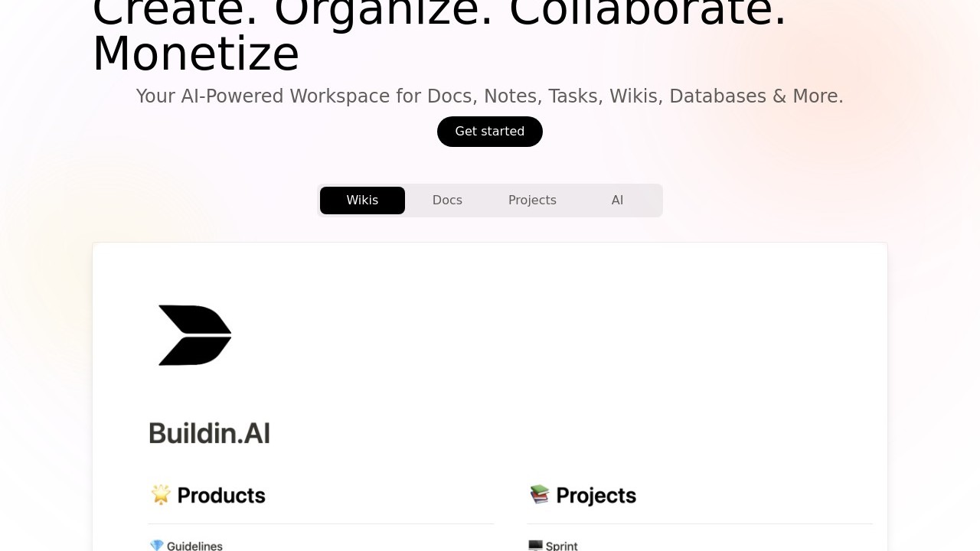Click the AI-Powered Workspace subtitle text
The image size is (980, 551).
(489, 96)
